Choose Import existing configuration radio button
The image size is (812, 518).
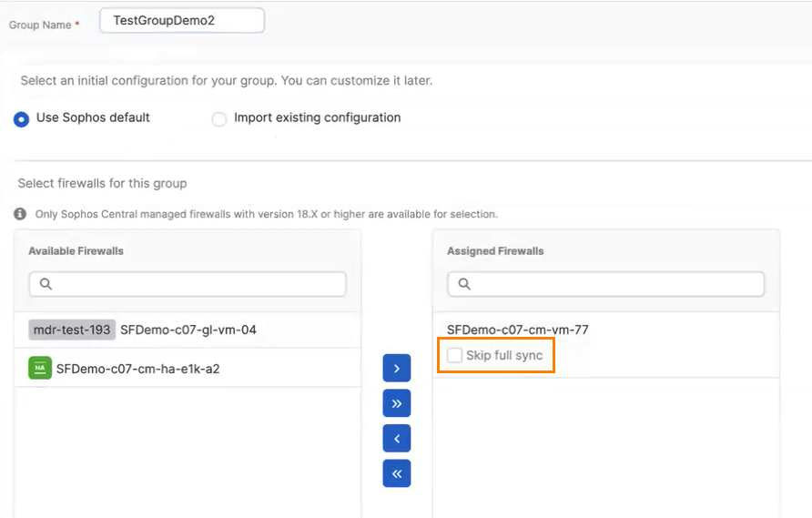(x=218, y=118)
